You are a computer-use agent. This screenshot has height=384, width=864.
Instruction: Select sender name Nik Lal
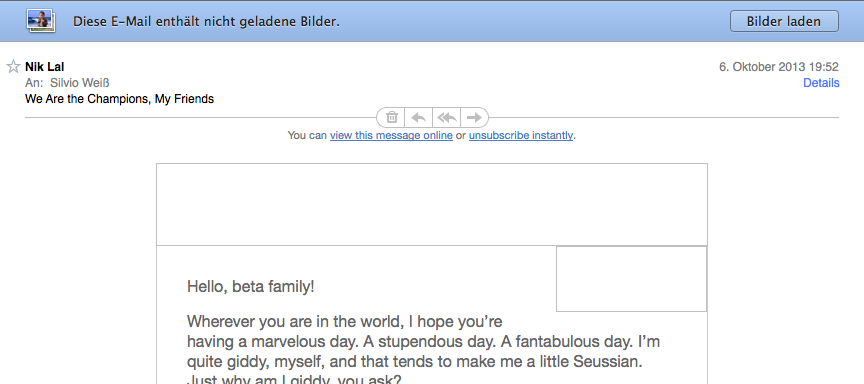pos(45,67)
